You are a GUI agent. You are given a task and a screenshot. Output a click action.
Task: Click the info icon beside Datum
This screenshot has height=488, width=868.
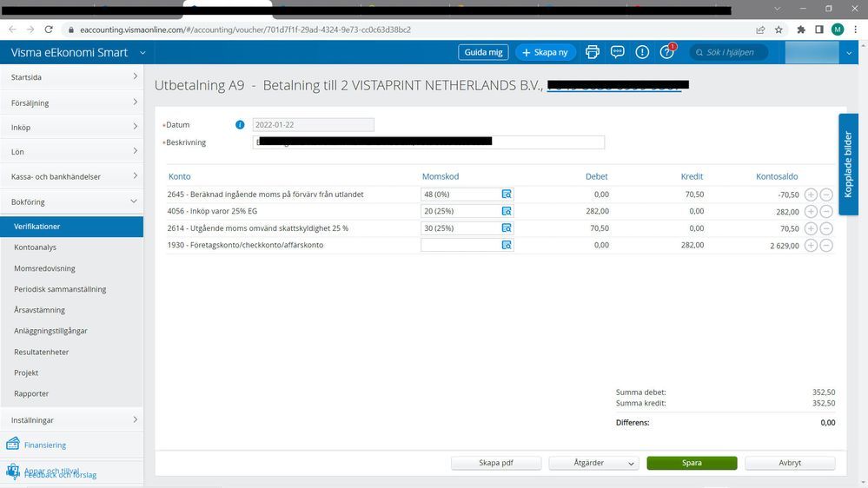tap(240, 124)
